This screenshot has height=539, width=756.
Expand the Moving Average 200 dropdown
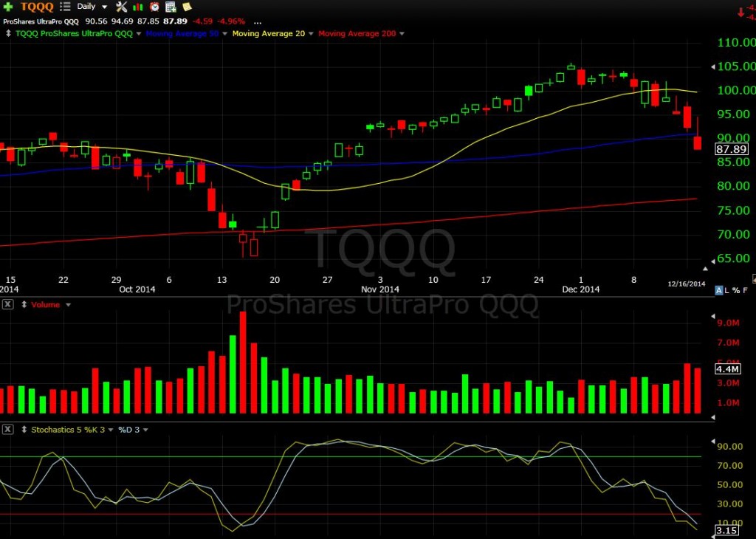[402, 34]
